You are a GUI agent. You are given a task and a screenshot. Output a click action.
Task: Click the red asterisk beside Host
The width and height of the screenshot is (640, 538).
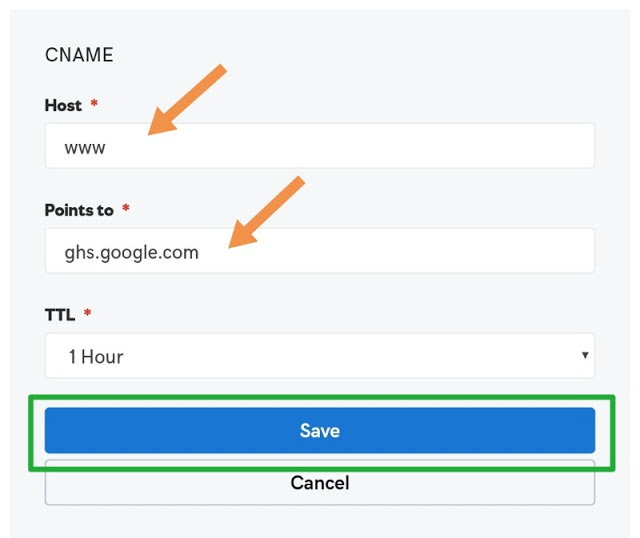(x=95, y=104)
